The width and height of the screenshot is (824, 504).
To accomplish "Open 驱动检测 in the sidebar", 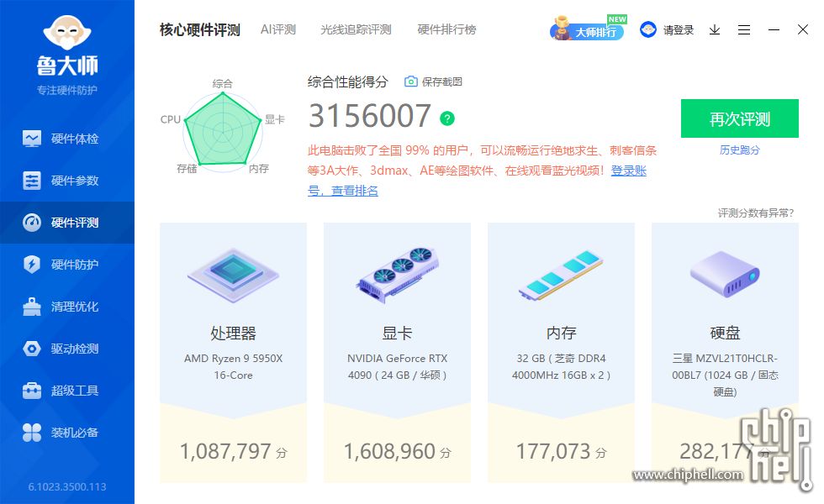I will click(67, 349).
